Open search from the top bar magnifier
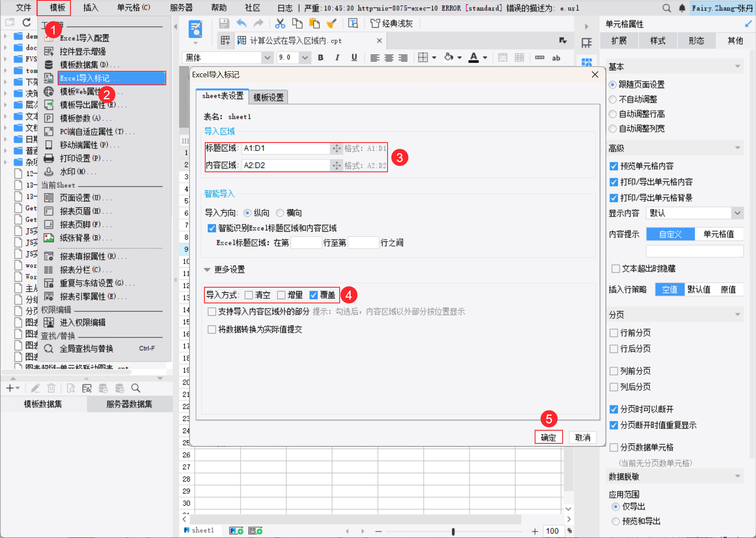Screen dimensions: 756x538 667,8
